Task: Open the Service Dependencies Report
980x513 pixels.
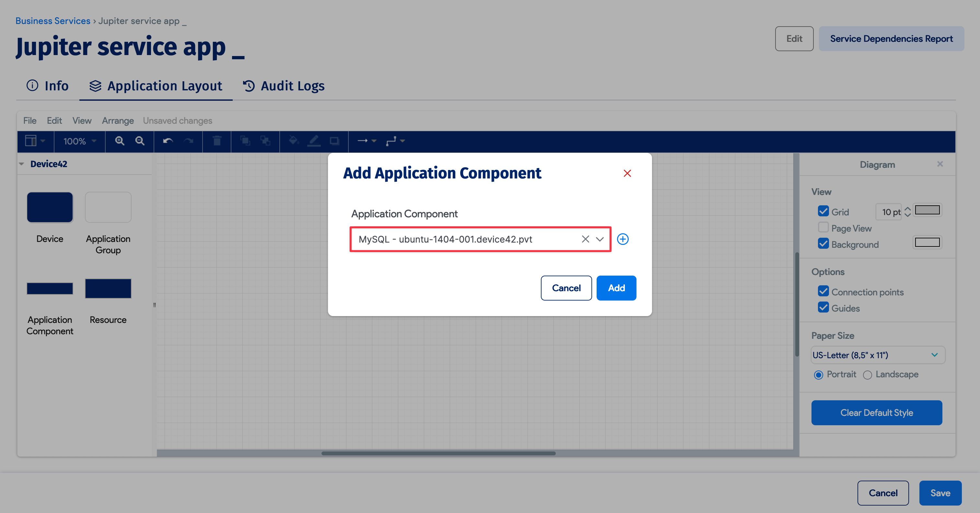Action: click(891, 39)
